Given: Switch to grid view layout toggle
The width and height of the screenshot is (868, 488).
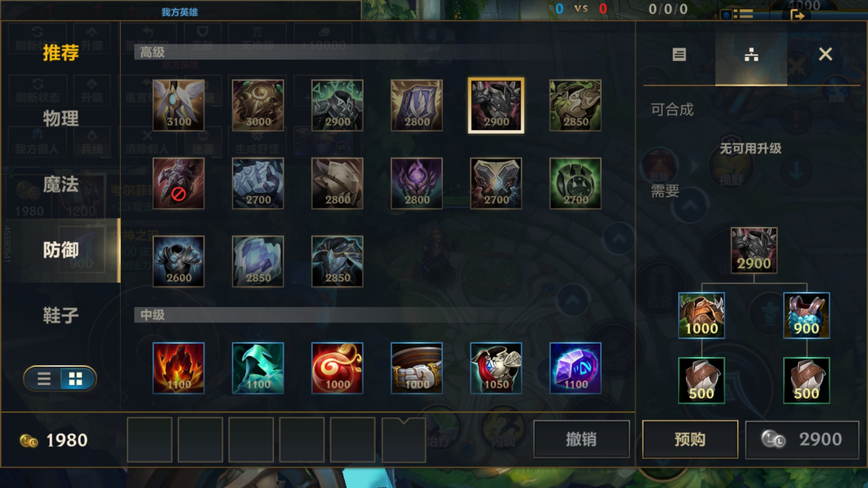Looking at the screenshot, I should pyautogui.click(x=75, y=378).
